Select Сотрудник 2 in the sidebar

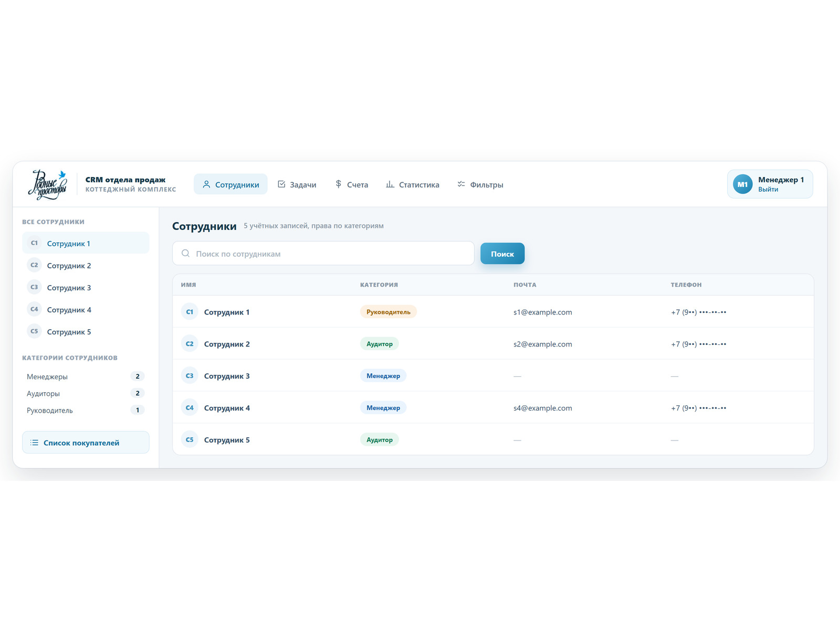coord(86,265)
